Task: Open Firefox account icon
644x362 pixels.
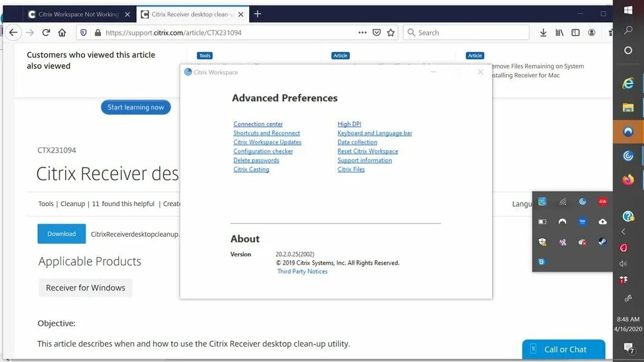Action: pos(591,32)
